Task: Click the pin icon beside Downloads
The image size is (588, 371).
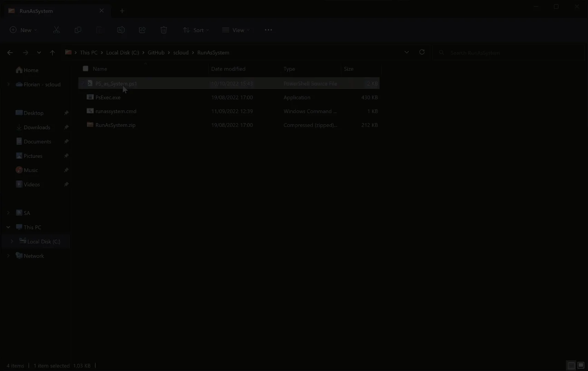Action: 66,127
